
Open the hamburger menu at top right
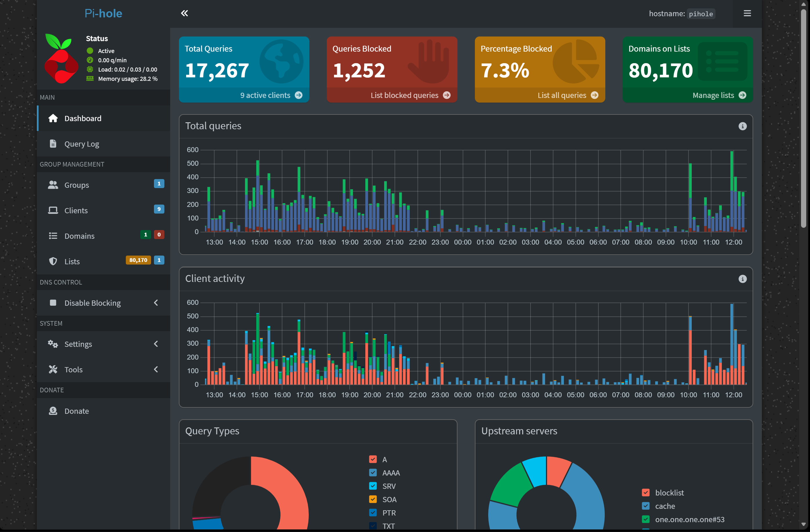747,13
